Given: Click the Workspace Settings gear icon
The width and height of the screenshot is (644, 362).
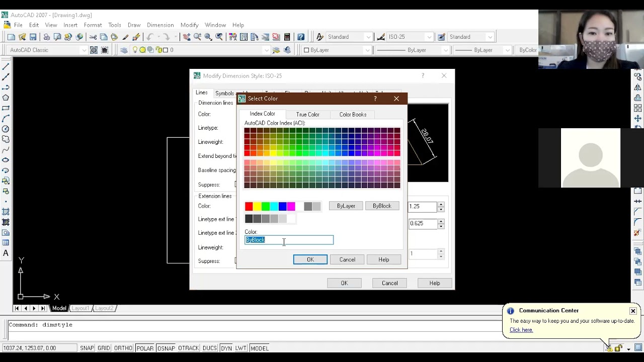Looking at the screenshot, I should pyautogui.click(x=94, y=50).
